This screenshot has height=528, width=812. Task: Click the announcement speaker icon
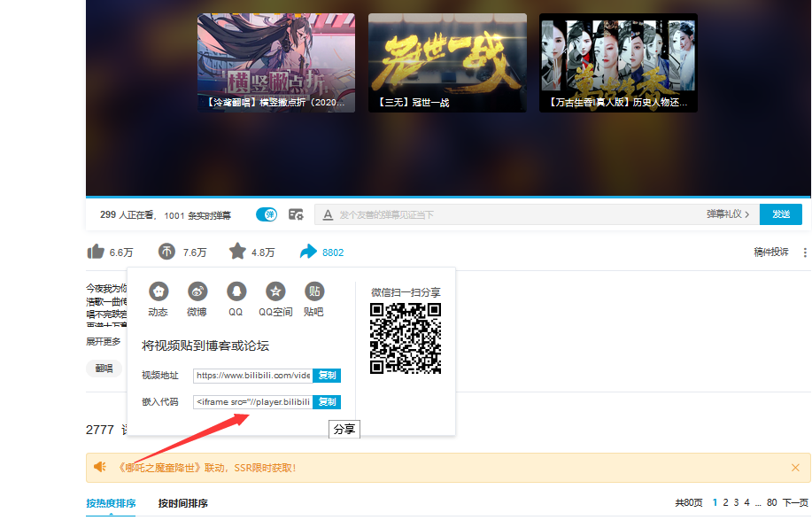click(x=100, y=467)
